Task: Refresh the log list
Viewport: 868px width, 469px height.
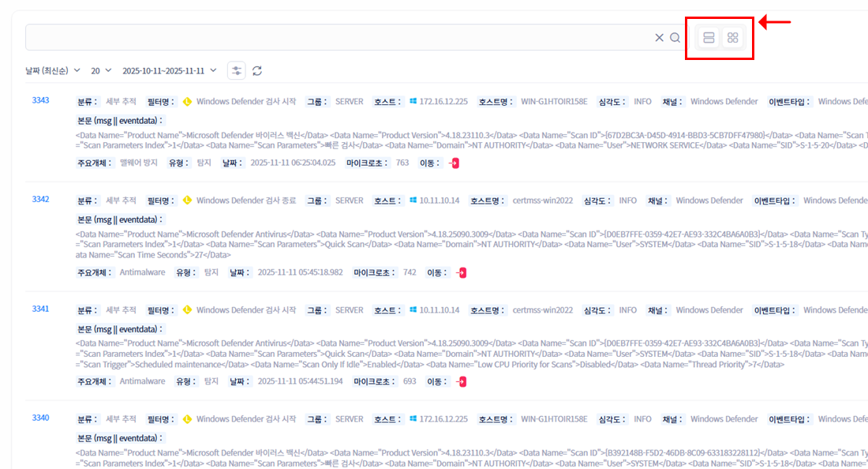Action: point(257,71)
